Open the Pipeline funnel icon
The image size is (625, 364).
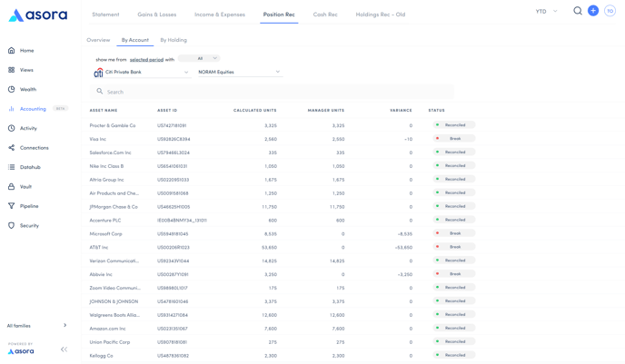[12, 206]
